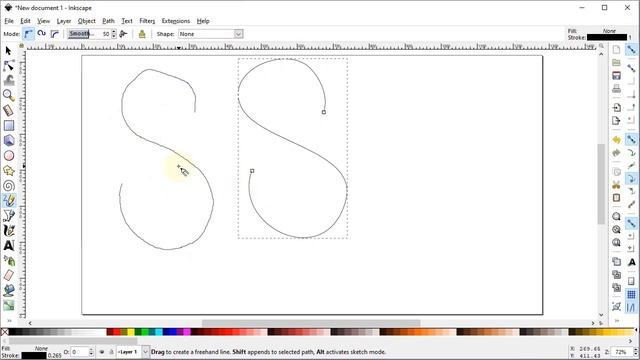Screen dimensions: 640x360
Task: Adjust the opacity O: stepper arrows
Action: 91,352
